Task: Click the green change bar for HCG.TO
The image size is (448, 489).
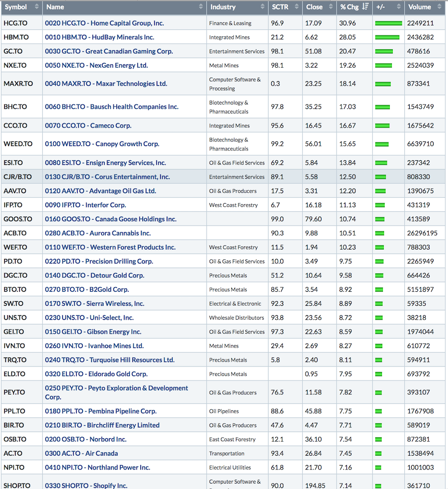Action: (388, 23)
